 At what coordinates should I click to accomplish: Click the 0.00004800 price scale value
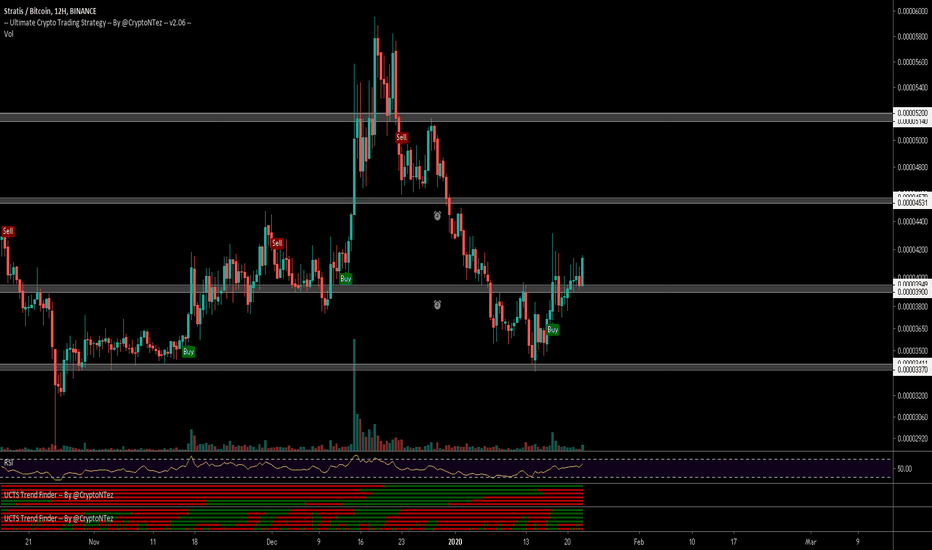tap(912, 167)
